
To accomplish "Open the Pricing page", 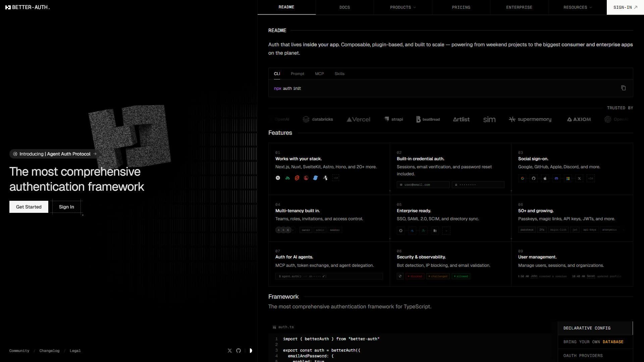I will (461, 7).
